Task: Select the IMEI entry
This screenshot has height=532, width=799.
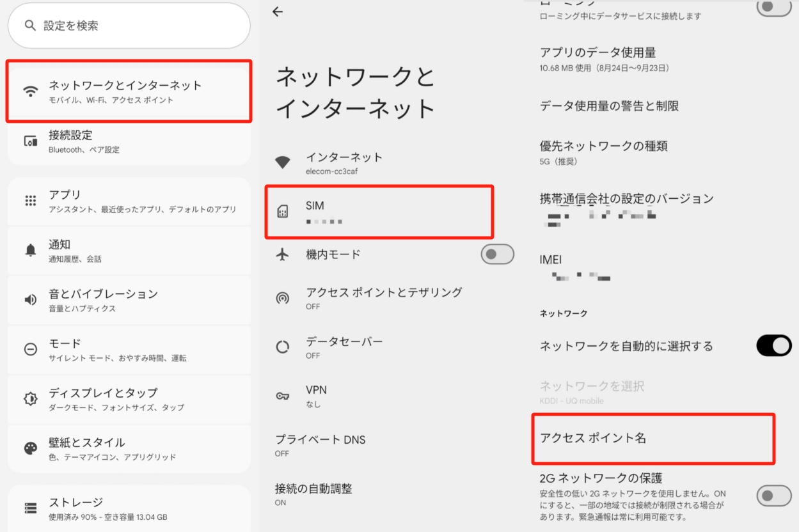Action: 662,267
